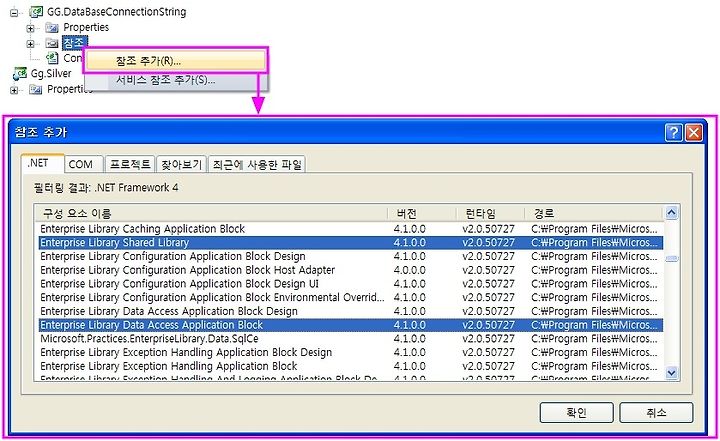The width and height of the screenshot is (720, 441).
Task: Click the 확인 button
Action: (576, 413)
